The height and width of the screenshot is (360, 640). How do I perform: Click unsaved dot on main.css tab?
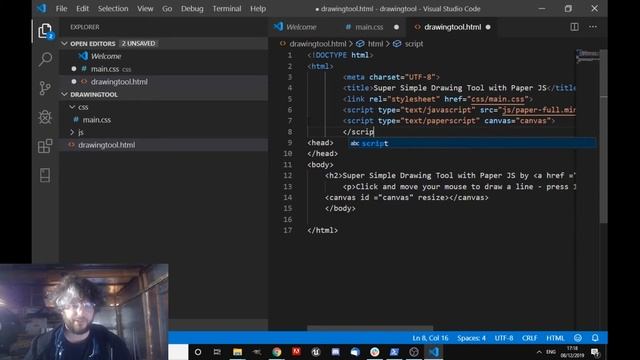point(396,27)
